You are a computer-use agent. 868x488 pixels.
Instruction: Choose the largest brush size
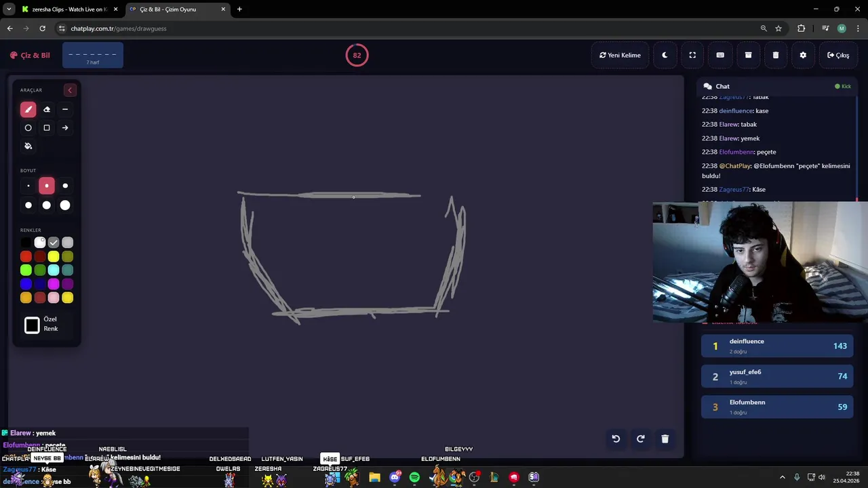[65, 205]
